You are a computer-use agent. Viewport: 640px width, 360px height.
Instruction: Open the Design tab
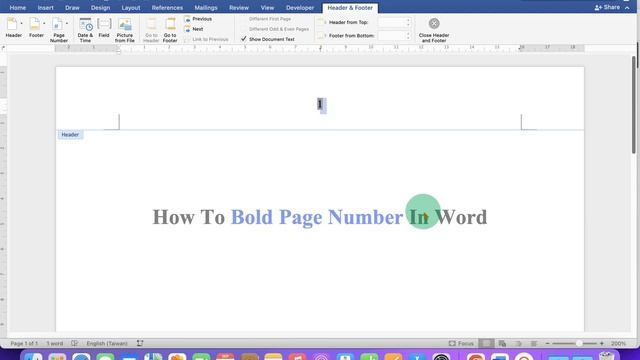pyautogui.click(x=100, y=8)
